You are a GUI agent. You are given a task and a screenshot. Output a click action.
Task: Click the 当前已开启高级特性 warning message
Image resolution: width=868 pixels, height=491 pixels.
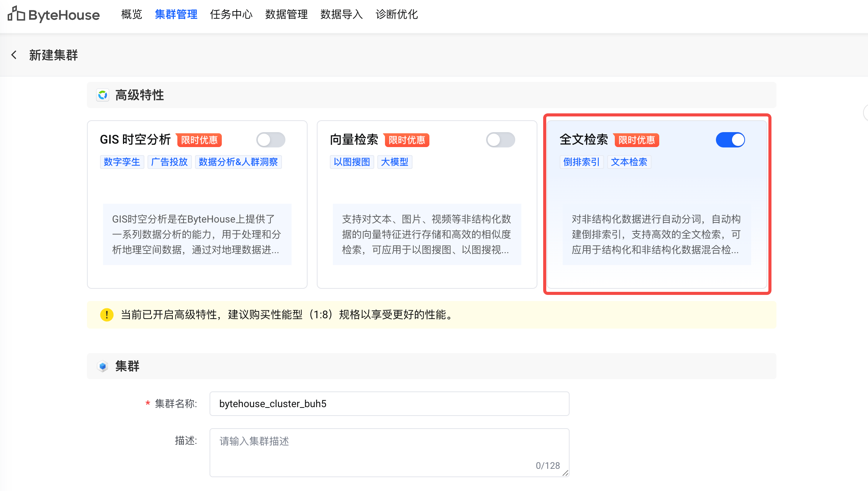tap(288, 315)
